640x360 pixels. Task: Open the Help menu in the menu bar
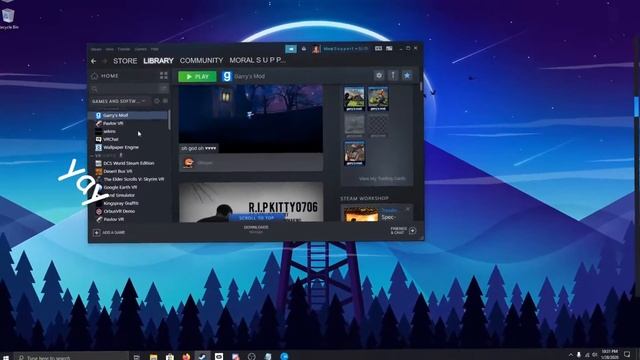tap(155, 49)
